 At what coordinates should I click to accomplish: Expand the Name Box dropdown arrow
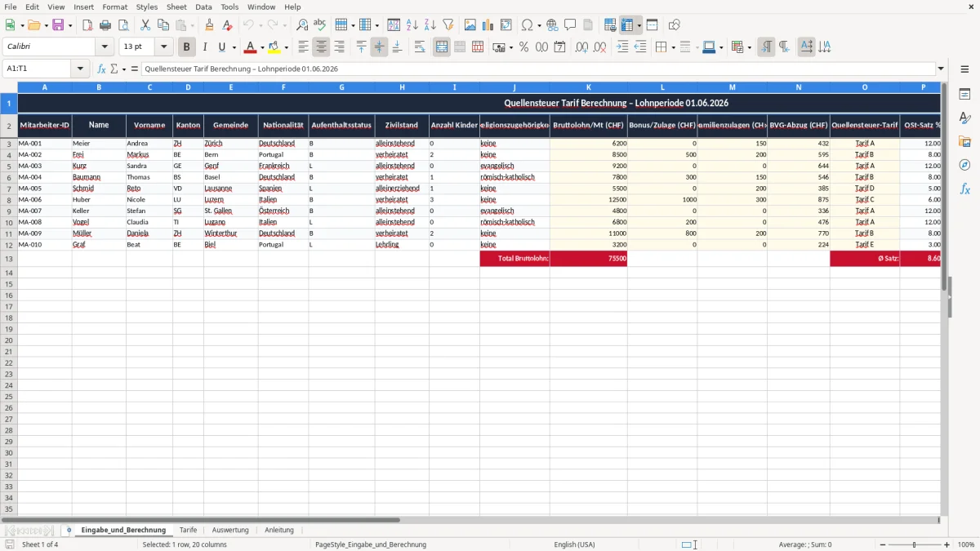click(x=80, y=69)
